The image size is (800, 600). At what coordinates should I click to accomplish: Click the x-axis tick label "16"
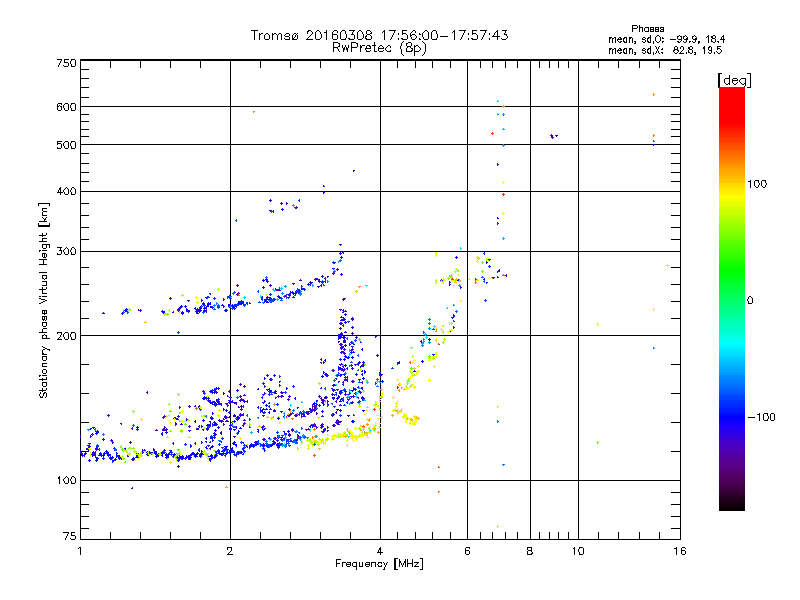point(680,551)
